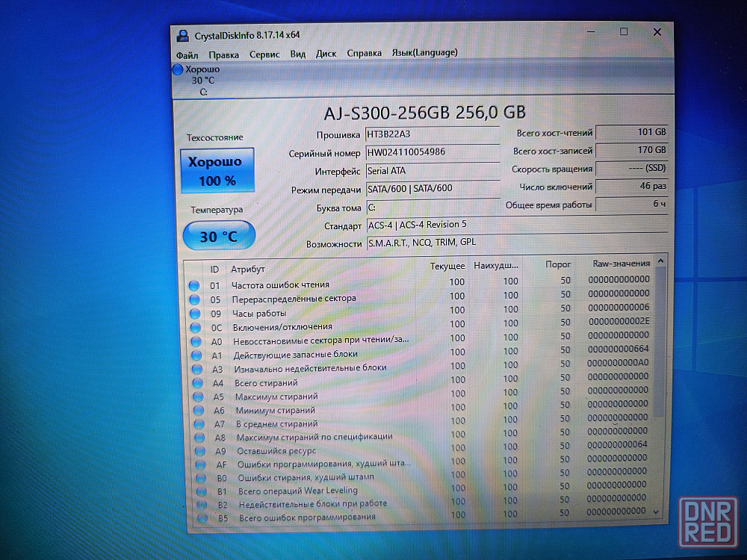Screen dimensions: 747x560
Task: Click the status circle for attribute A8
Action: (199, 437)
